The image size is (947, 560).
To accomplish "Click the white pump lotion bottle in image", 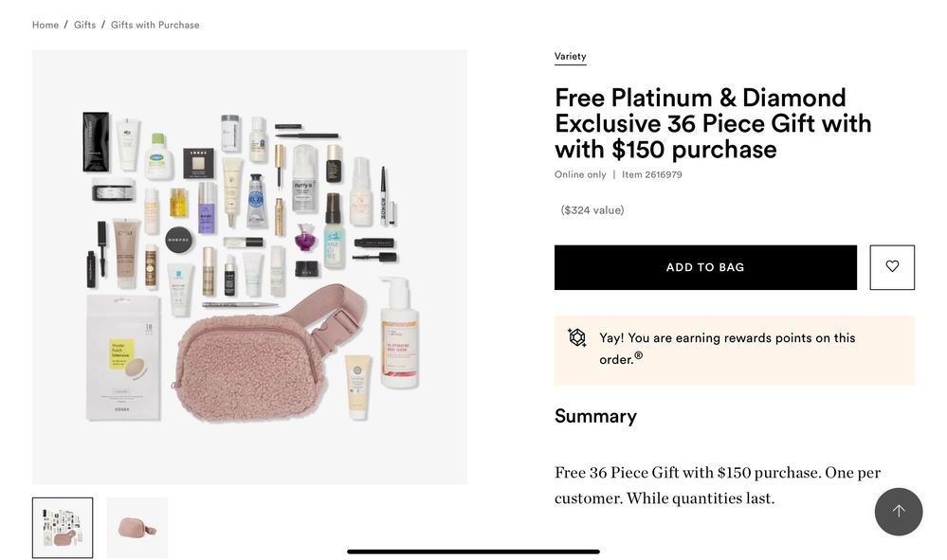I will (398, 333).
